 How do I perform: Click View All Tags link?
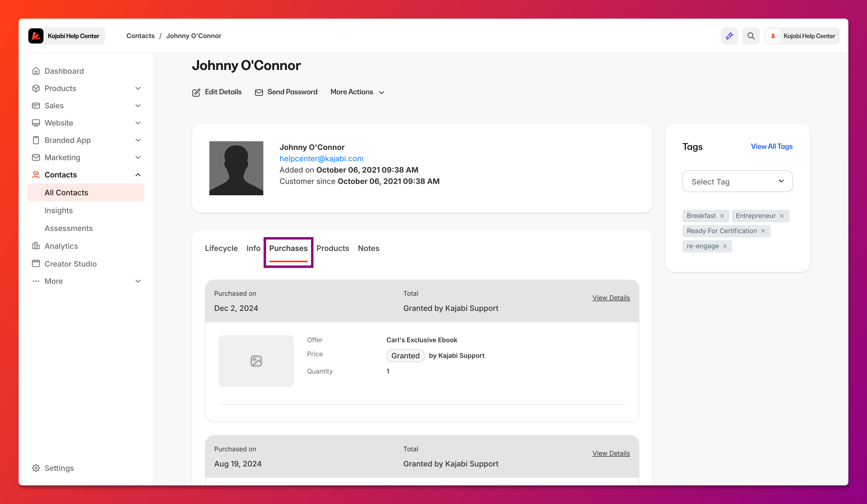click(772, 146)
